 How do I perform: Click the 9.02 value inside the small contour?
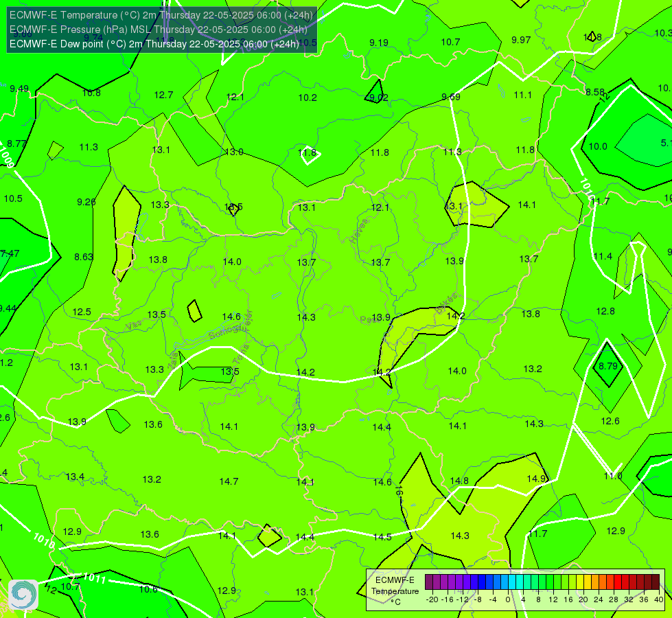point(379,98)
